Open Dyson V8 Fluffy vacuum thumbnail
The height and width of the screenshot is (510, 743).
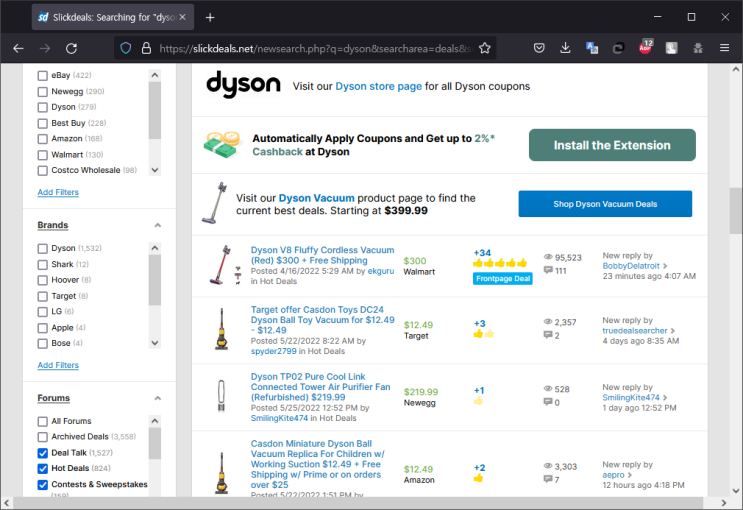pos(225,265)
